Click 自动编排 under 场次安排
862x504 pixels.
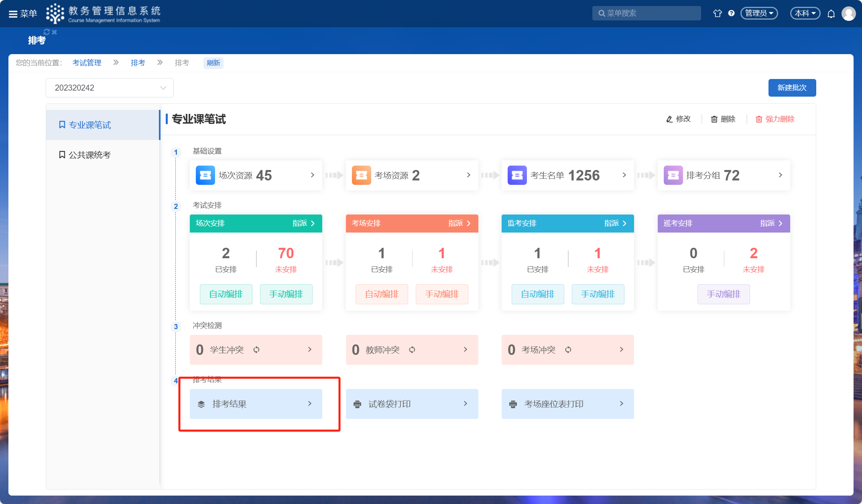[226, 294]
